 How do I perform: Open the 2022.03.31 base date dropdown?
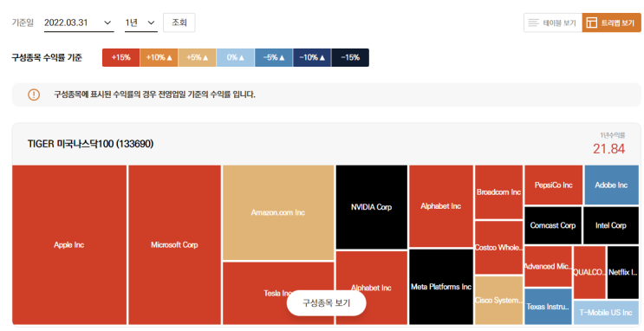[79, 23]
